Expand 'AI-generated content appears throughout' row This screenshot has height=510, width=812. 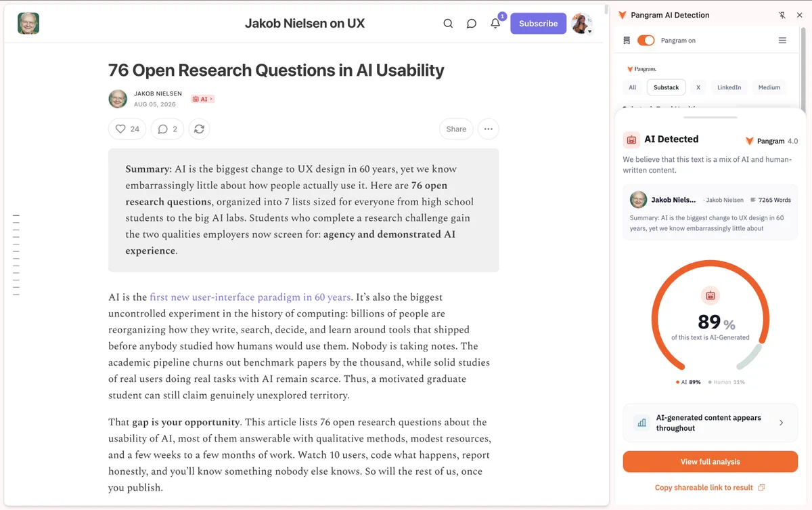point(710,423)
